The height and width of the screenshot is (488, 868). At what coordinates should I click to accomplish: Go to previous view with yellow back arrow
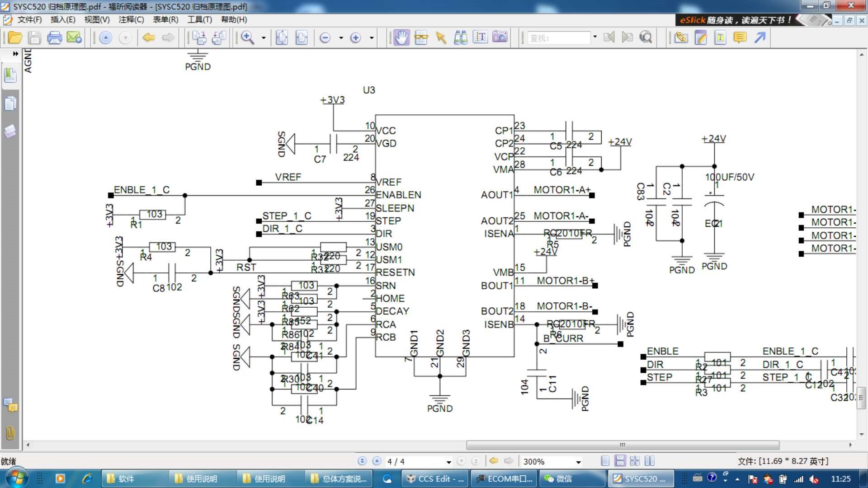[x=149, y=38]
